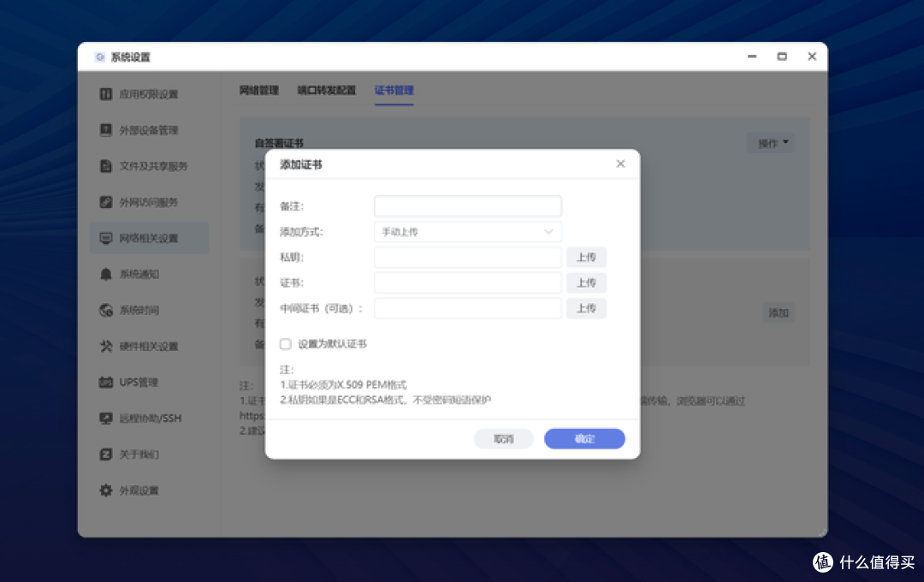The height and width of the screenshot is (582, 924).
Task: Click the 取消 button
Action: 504,439
